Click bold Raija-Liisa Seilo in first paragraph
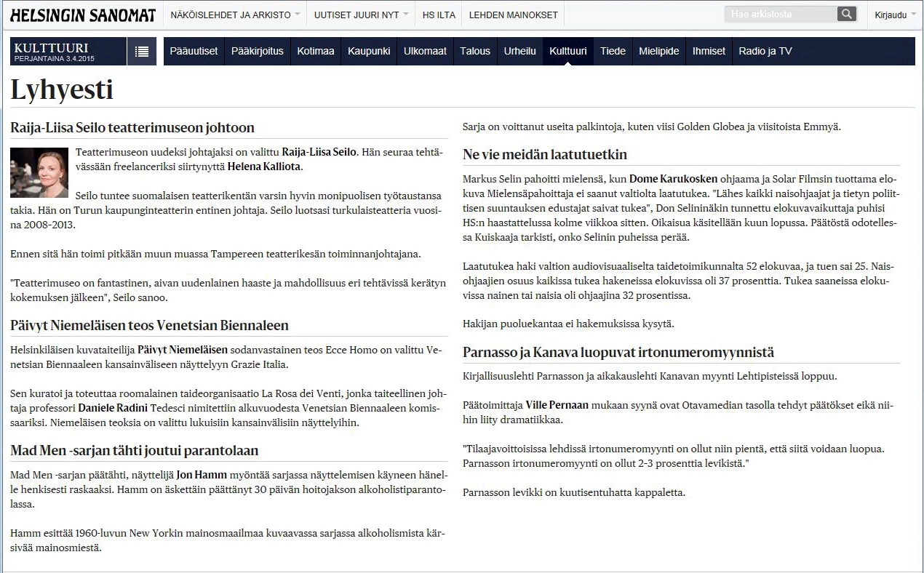The height and width of the screenshot is (573, 924). (319, 152)
